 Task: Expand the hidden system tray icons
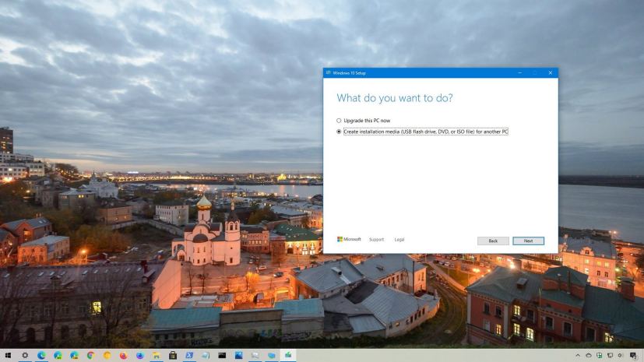coord(579,355)
